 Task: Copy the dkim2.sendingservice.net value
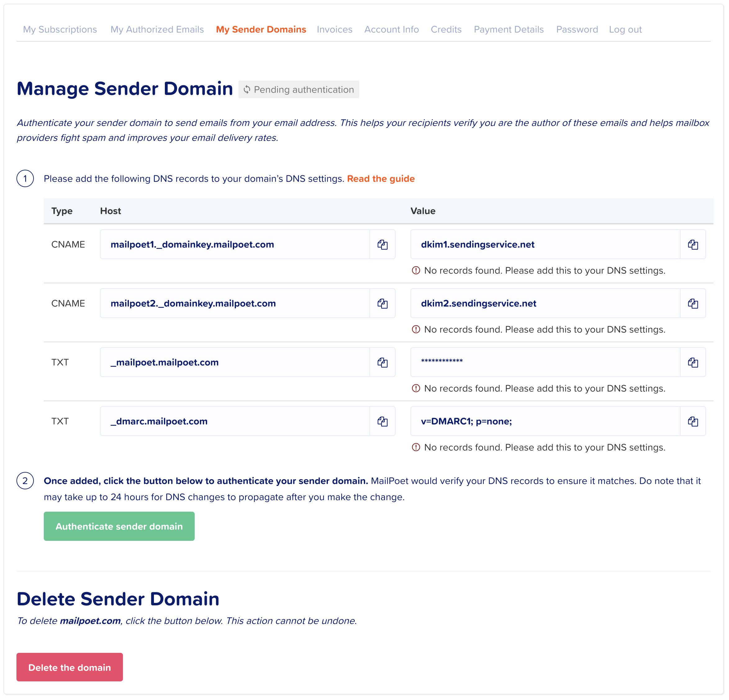693,303
